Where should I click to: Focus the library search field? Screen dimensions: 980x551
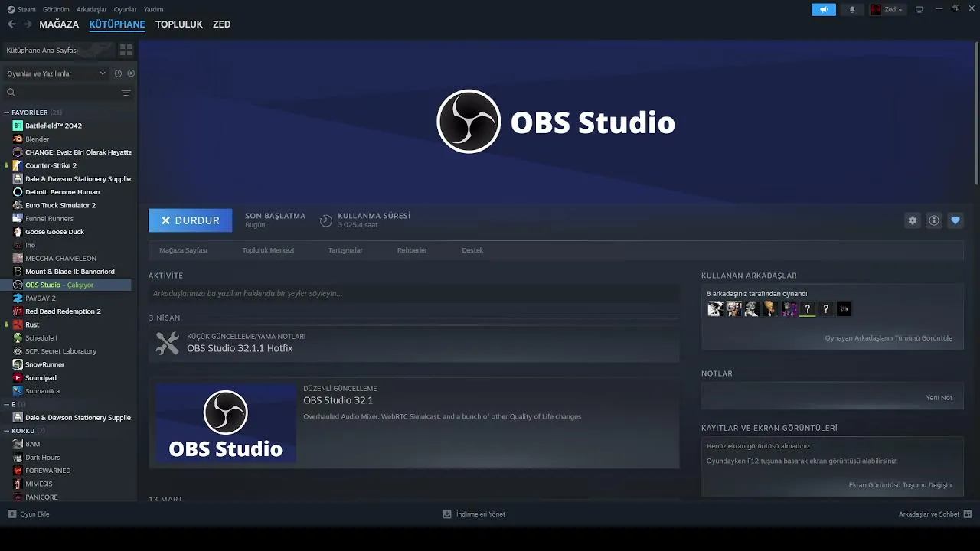[61, 93]
